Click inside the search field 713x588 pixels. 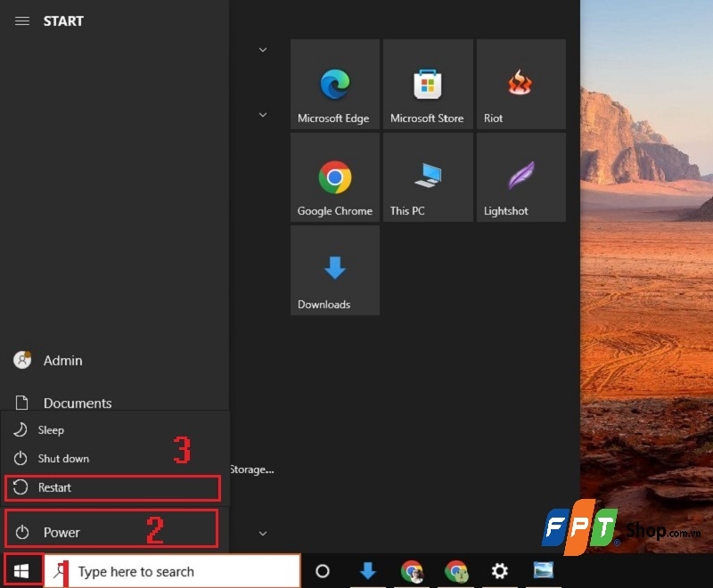(160, 571)
